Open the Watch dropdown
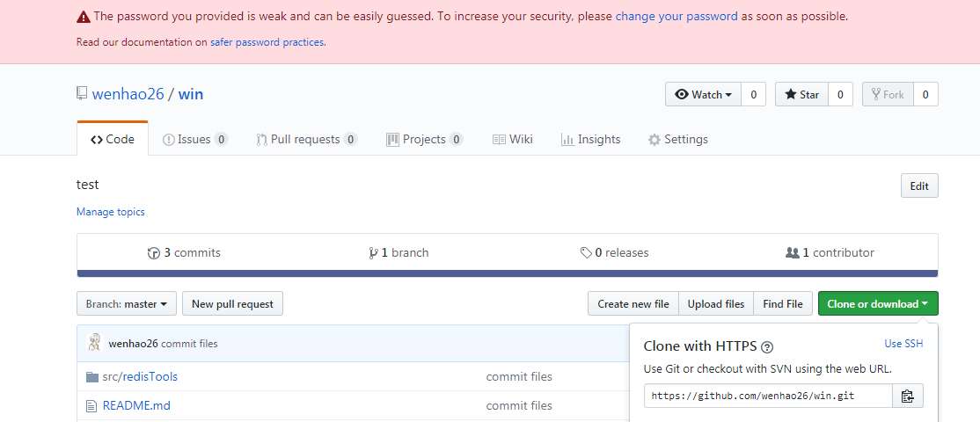The width and height of the screenshot is (980, 422). (703, 95)
